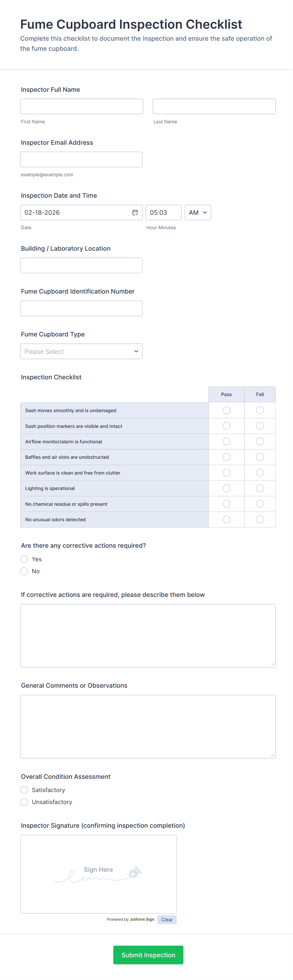
Task: Click the Fume Cupboard Identification Number field
Action: pyautogui.click(x=81, y=308)
